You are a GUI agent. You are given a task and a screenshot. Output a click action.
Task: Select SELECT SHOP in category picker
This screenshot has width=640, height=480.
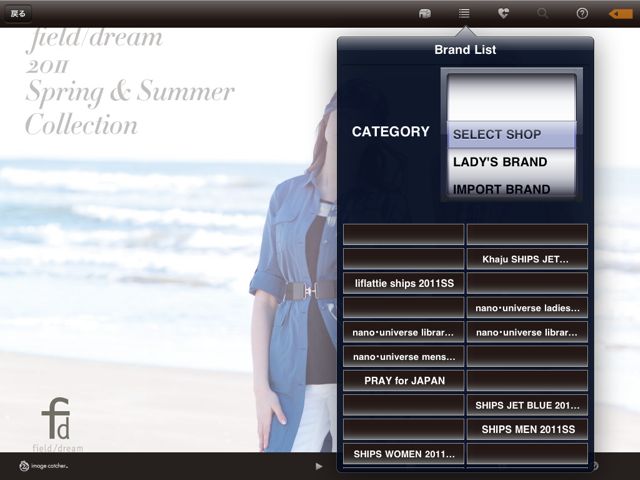pos(512,134)
